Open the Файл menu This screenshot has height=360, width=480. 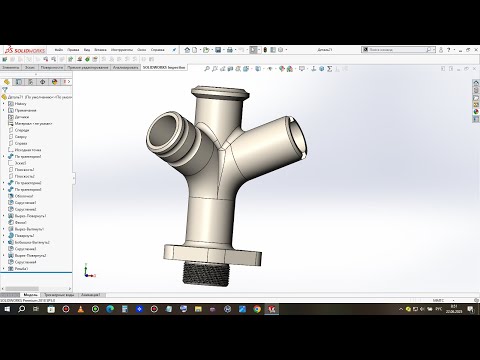[x=59, y=50]
